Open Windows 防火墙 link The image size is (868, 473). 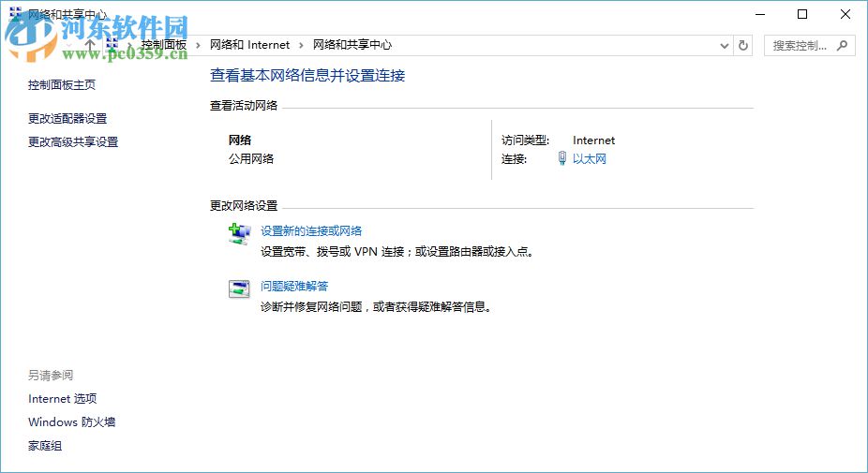point(72,421)
